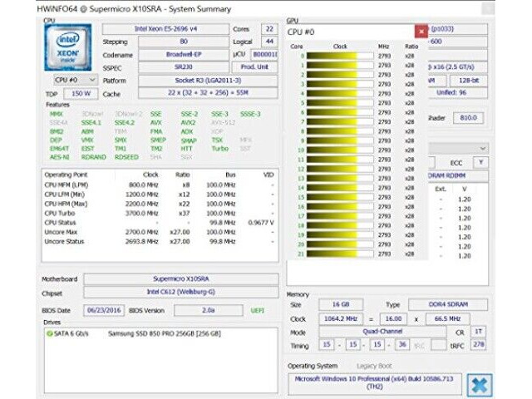Click the Cache field 22 x (32 + 32 + 256) + 55M
This screenshot has height=399, width=532.
(x=208, y=92)
